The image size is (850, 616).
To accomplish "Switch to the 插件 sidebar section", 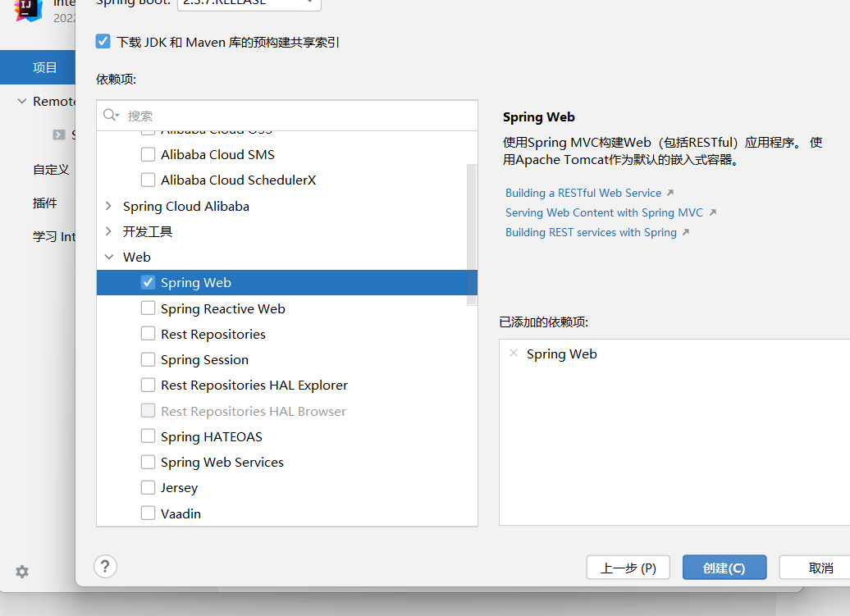I will point(45,203).
